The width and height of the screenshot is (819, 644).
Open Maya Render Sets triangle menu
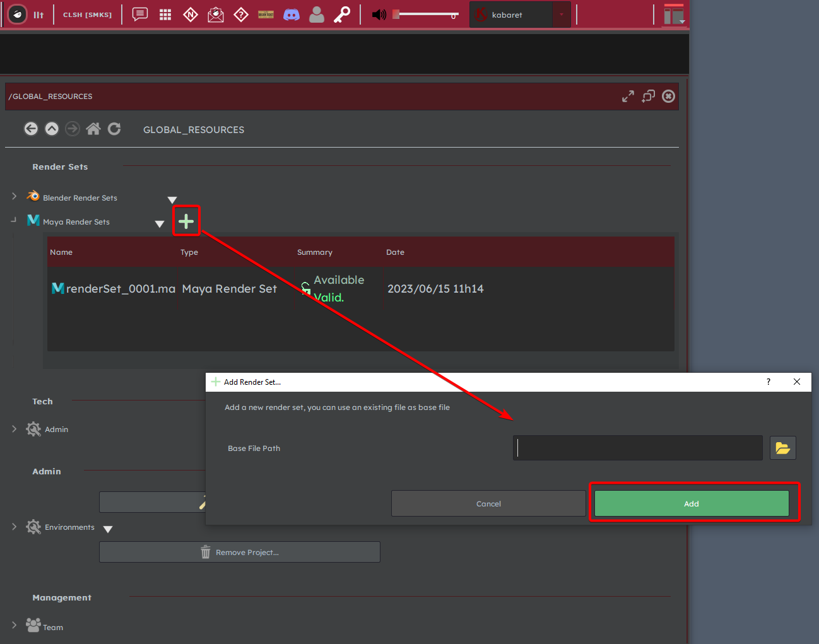(160, 224)
